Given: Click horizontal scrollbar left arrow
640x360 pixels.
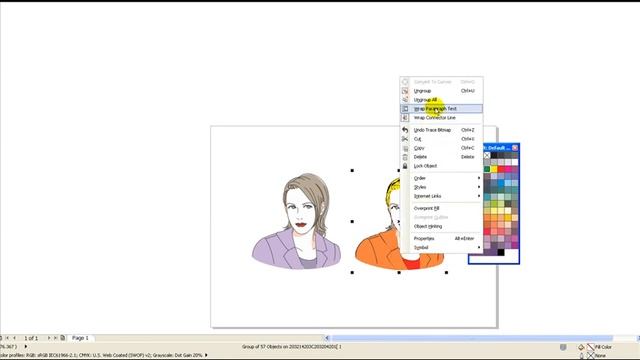Looking at the screenshot, I should 327,338.
